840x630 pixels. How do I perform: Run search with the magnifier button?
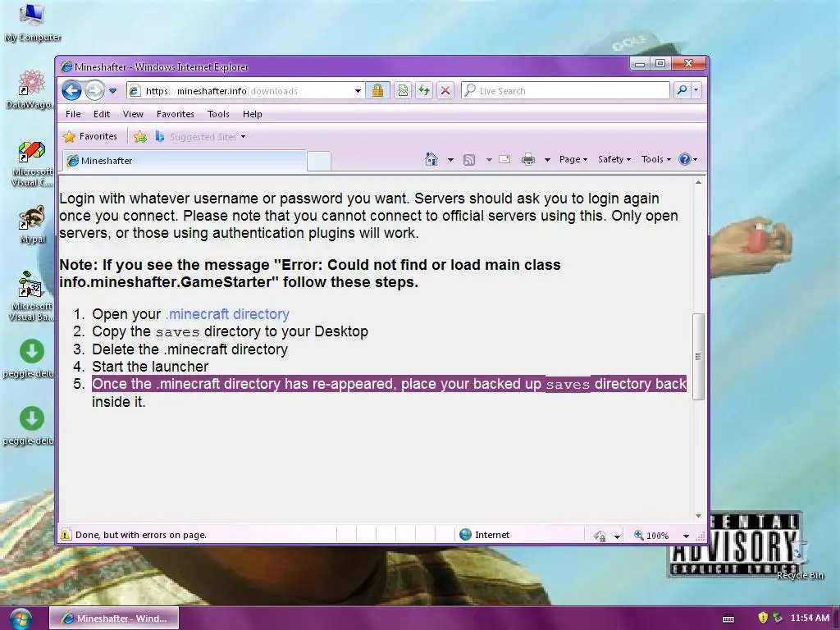682,90
